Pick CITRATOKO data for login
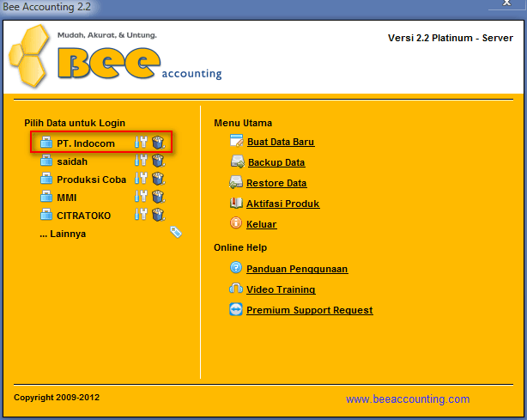Image resolution: width=527 pixels, height=420 pixels. (84, 216)
